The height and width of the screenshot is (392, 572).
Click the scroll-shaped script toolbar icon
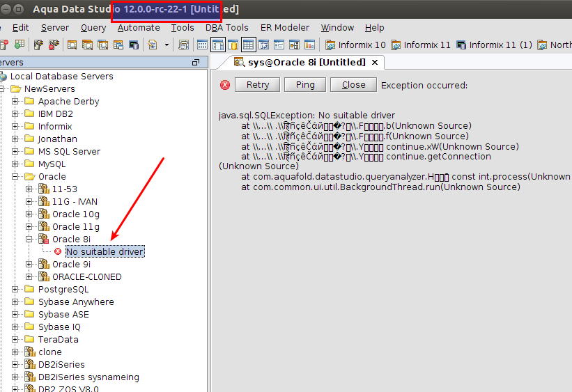(183, 45)
